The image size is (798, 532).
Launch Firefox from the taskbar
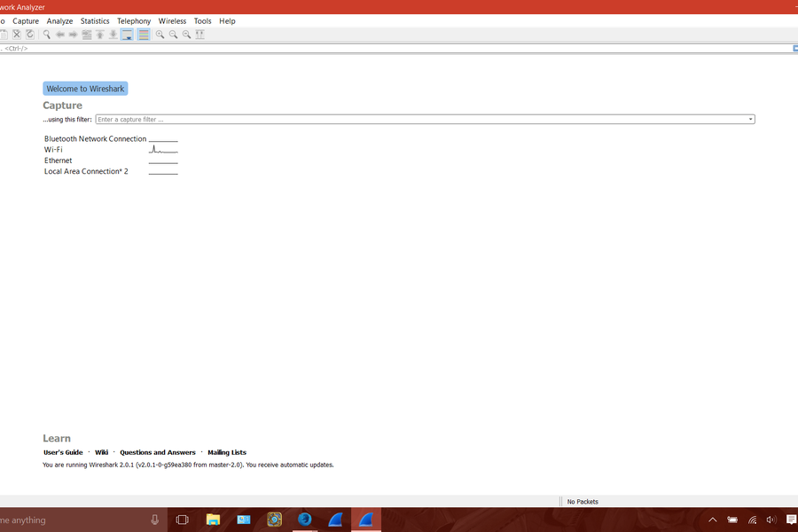[x=305, y=520]
